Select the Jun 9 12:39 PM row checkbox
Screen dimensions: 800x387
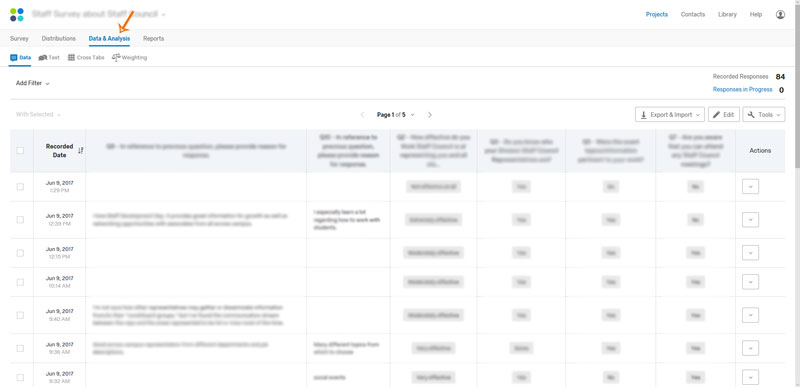[x=20, y=220]
